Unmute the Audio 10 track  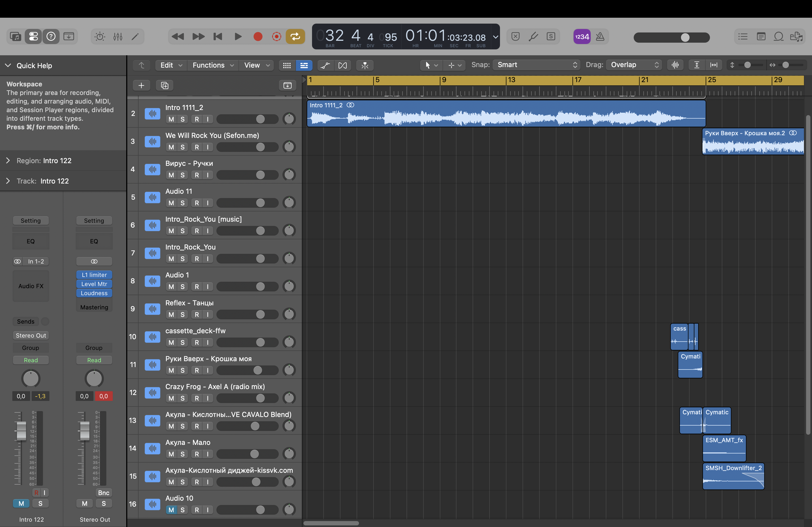coord(171,510)
